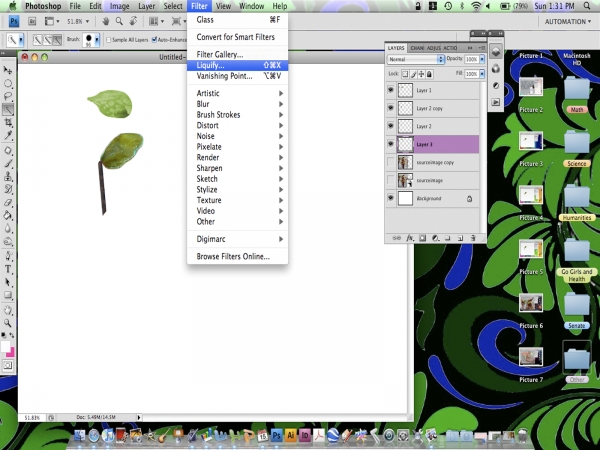The height and width of the screenshot is (450, 600).
Task: Open the Opacity slider dropdown arrow
Action: click(482, 59)
